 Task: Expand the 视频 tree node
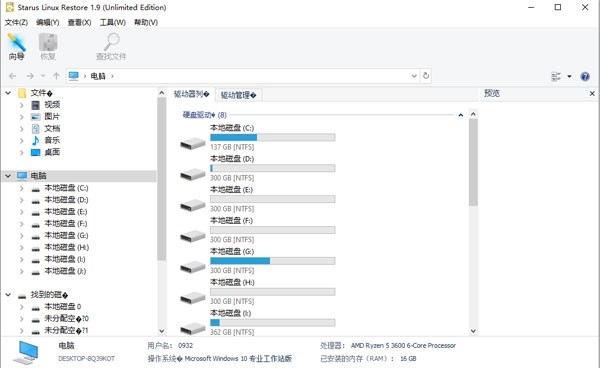[21, 105]
